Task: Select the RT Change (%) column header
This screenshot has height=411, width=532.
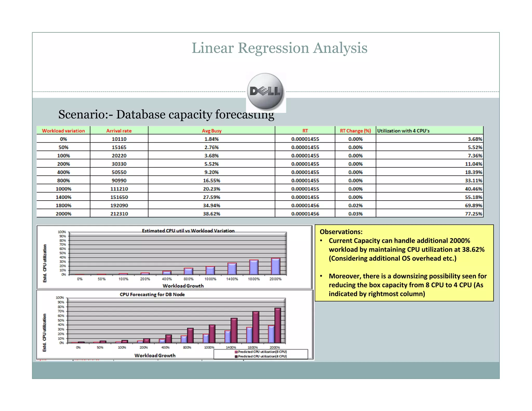Action: point(355,131)
